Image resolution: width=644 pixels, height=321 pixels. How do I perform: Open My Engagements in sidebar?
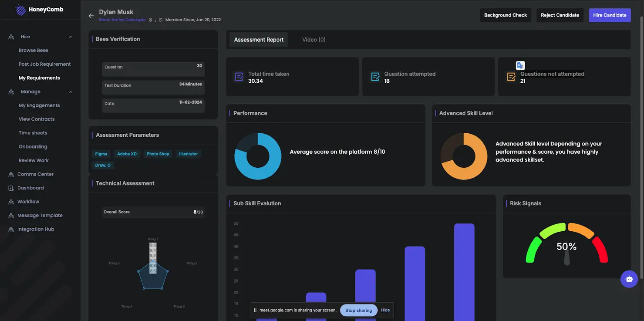point(39,105)
